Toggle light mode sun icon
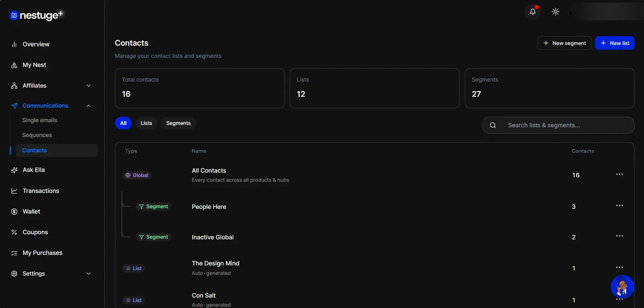This screenshot has height=308, width=644. pos(555,12)
